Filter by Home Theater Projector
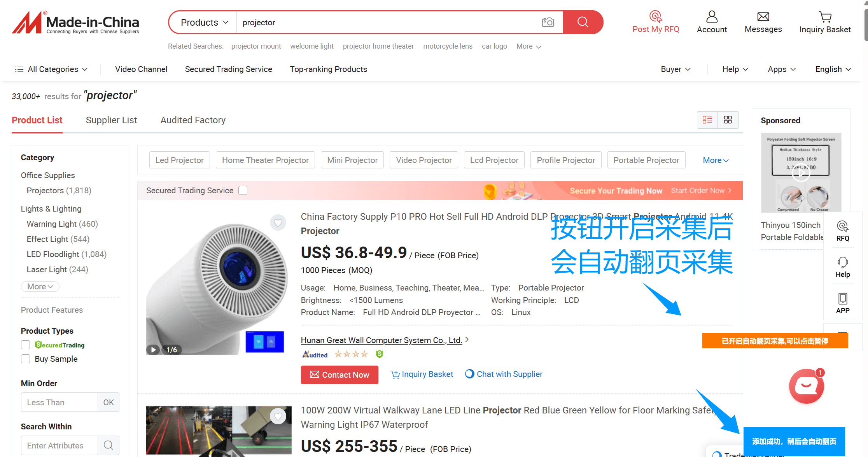Image resolution: width=868 pixels, height=457 pixels. pos(266,160)
